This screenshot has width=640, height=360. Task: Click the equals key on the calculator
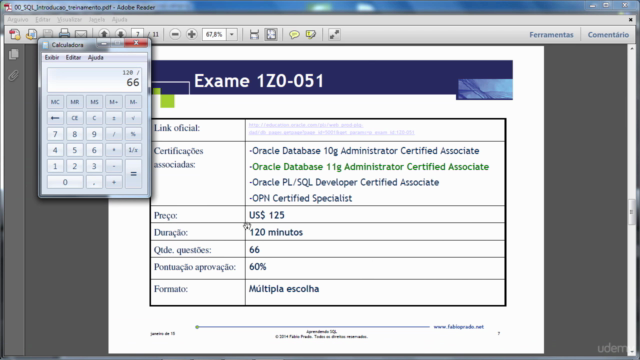click(x=133, y=174)
